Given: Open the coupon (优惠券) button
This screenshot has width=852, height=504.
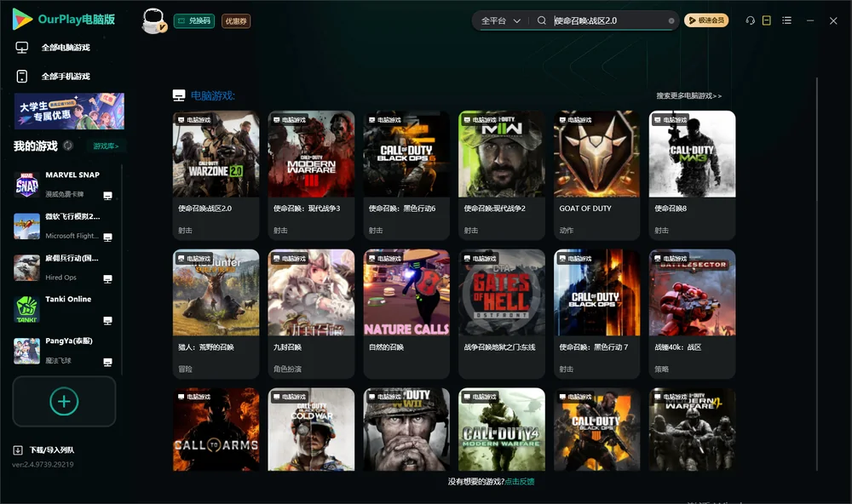Looking at the screenshot, I should point(236,20).
